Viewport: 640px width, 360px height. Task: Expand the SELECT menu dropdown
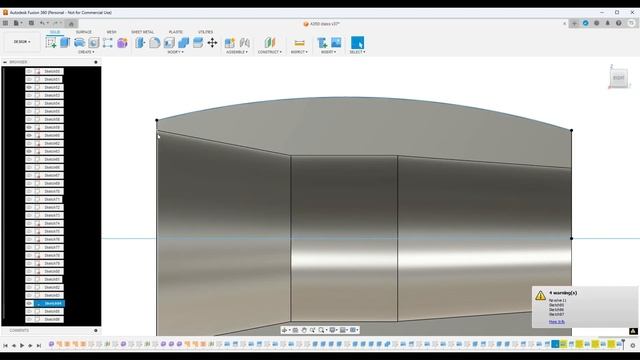pyautogui.click(x=358, y=52)
